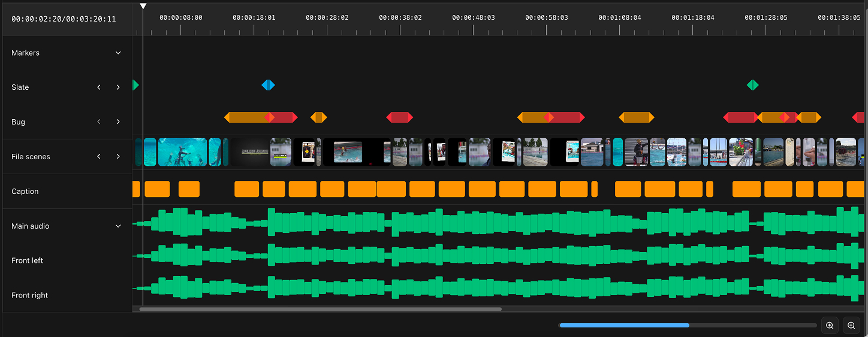Select the blue Slate diamond marker

[268, 85]
